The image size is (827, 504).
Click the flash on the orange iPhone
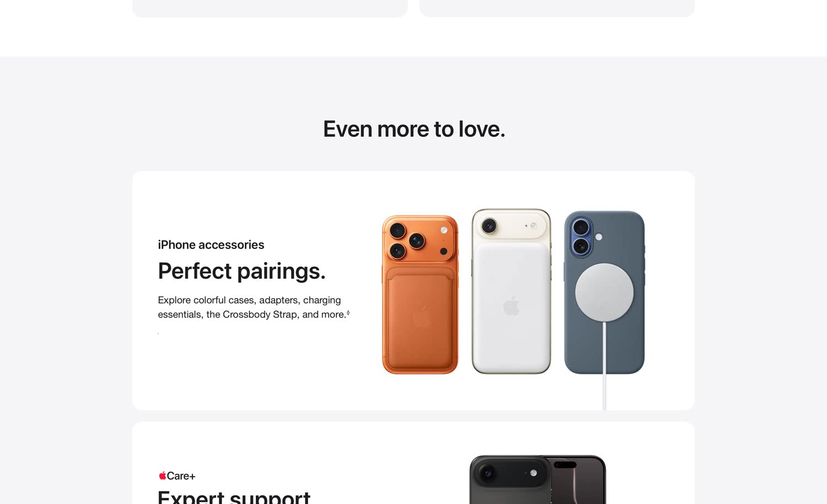pyautogui.click(x=444, y=230)
